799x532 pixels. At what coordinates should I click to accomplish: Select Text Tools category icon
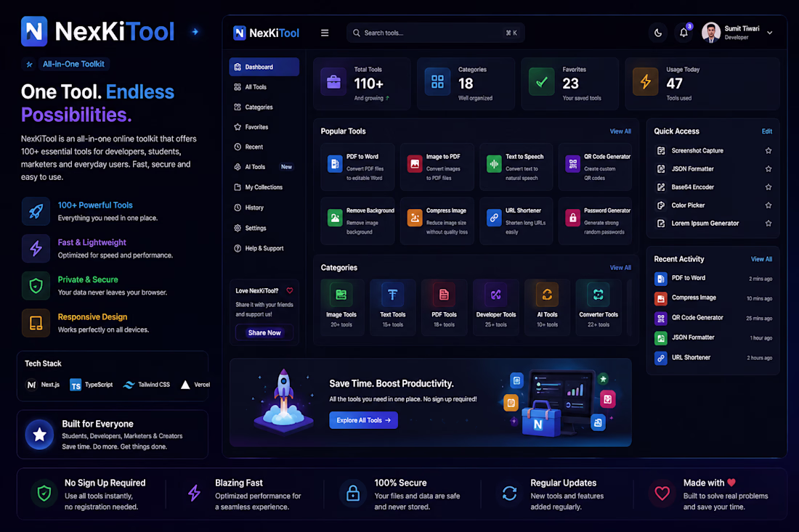[392, 294]
